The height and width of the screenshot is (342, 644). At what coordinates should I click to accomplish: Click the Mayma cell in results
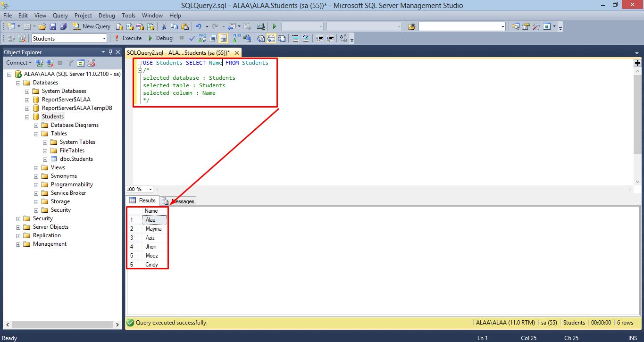point(154,229)
